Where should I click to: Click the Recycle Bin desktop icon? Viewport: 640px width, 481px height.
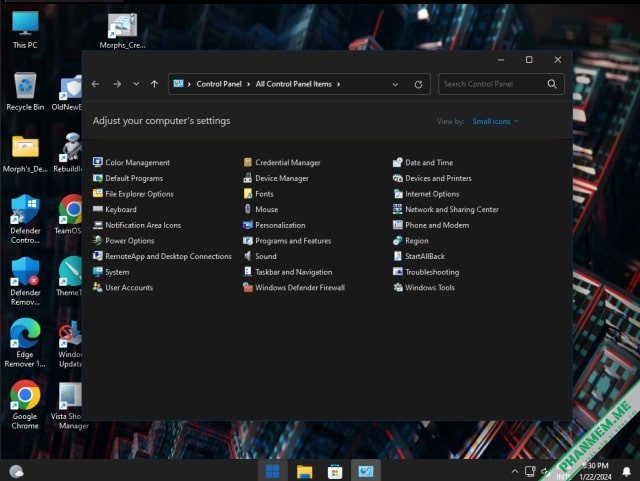coord(25,92)
